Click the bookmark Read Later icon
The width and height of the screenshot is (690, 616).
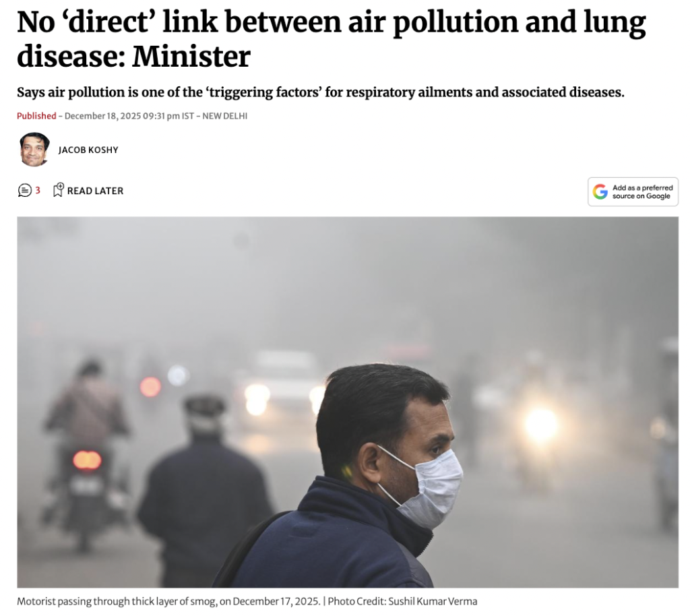click(x=58, y=190)
